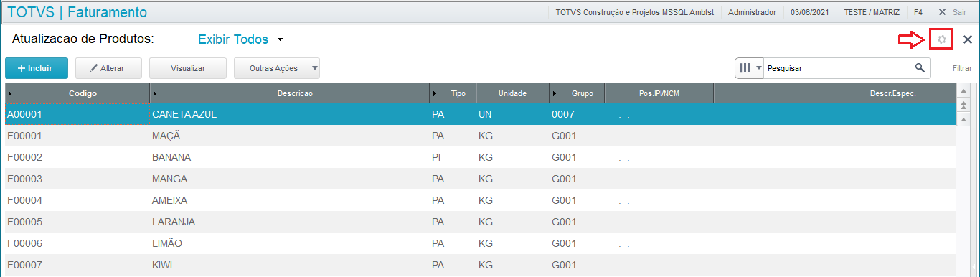The image size is (980, 277).
Task: Click the magnifying glass search icon
Action: (x=920, y=68)
